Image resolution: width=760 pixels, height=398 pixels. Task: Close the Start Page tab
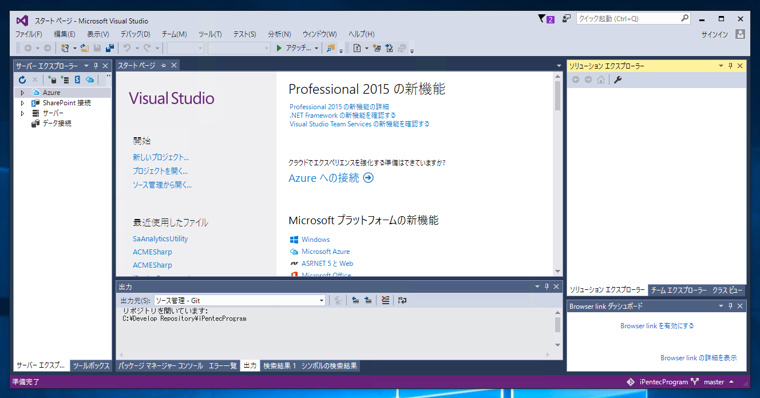[174, 65]
